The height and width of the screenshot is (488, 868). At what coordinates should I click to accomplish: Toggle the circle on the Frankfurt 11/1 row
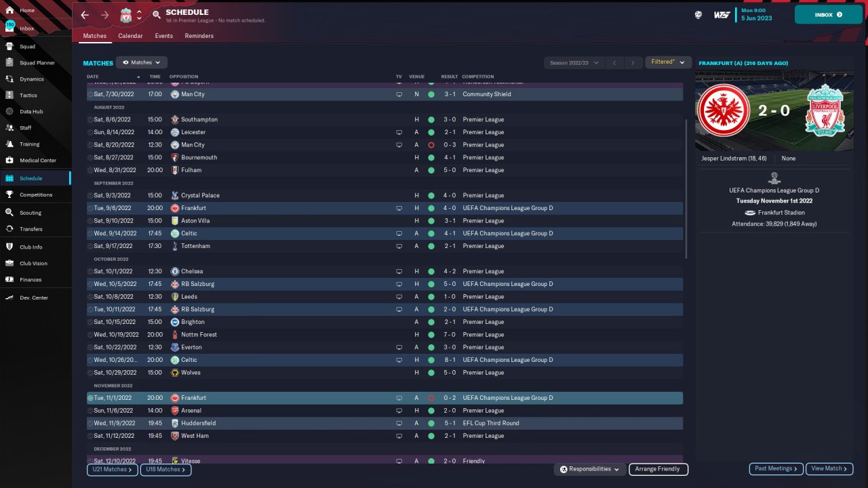[91, 398]
